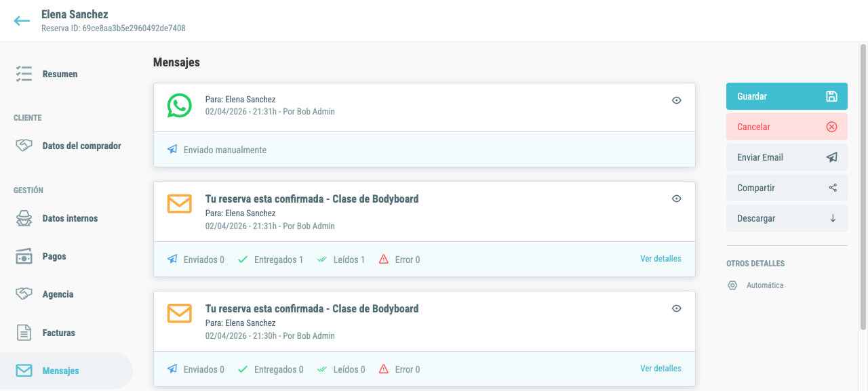View the 21:30h email via the eye icon
The image size is (868, 391).
(676, 308)
